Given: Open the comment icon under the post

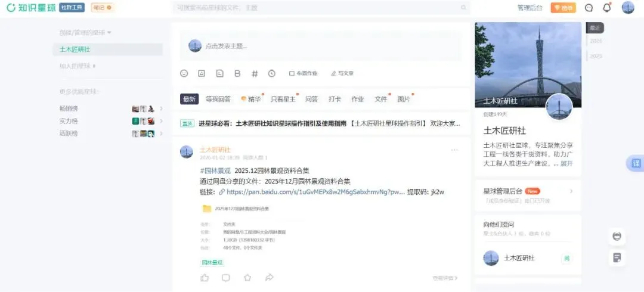Looking at the screenshot, I should (x=226, y=278).
